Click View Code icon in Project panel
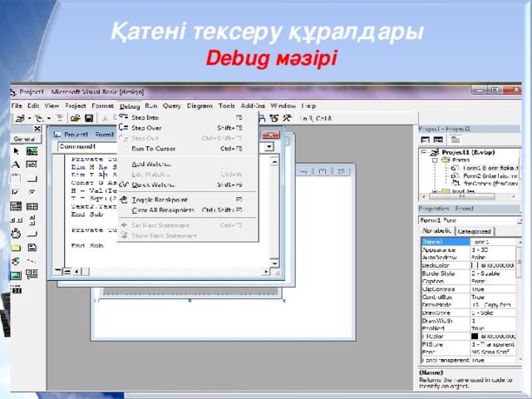532x399 pixels. click(425, 140)
